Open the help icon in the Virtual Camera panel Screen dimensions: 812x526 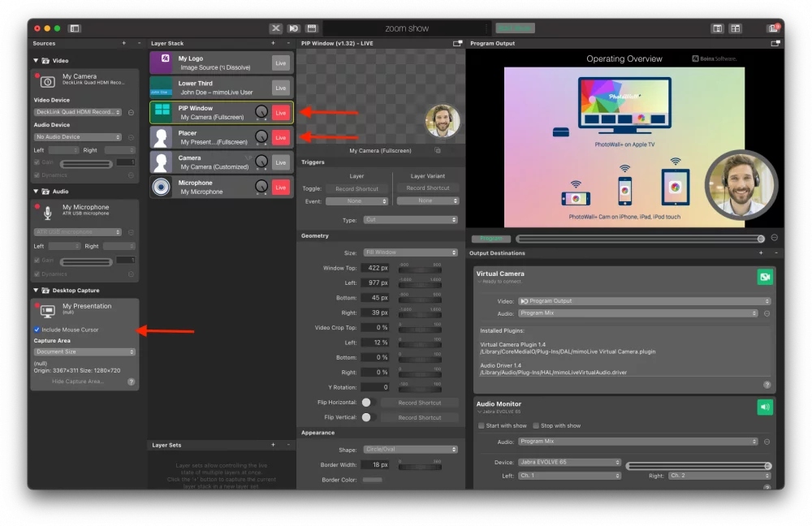coord(767,385)
